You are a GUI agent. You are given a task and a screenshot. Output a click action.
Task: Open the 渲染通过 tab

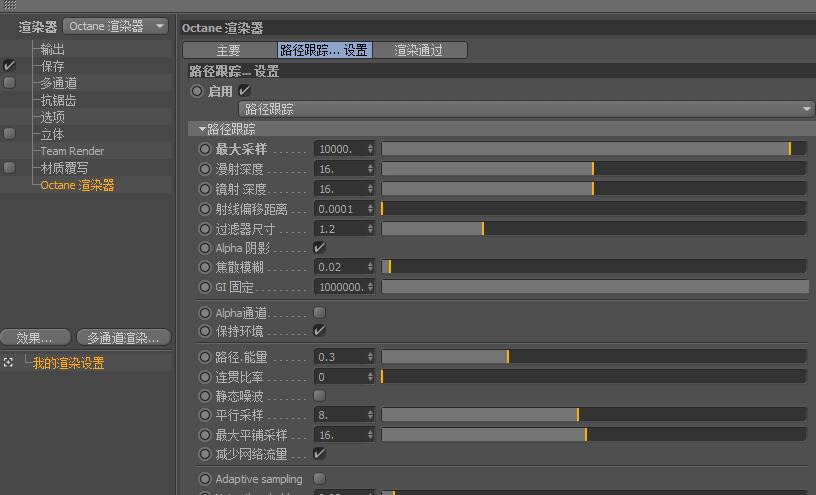pos(419,50)
